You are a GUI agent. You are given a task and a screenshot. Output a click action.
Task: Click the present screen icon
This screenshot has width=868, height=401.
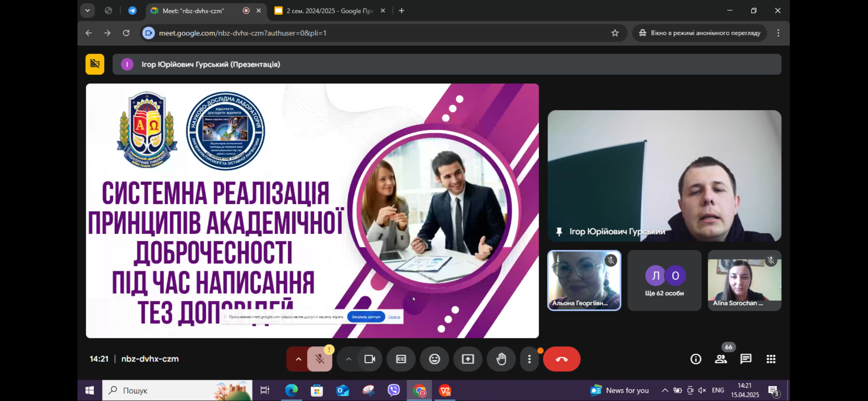click(x=468, y=359)
